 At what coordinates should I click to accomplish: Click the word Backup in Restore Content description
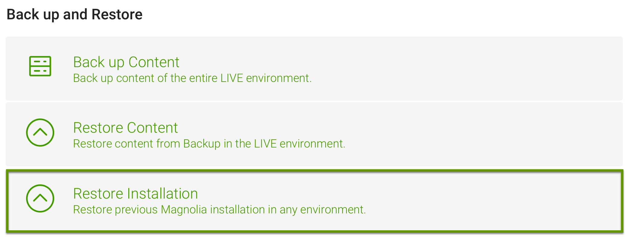tap(202, 144)
